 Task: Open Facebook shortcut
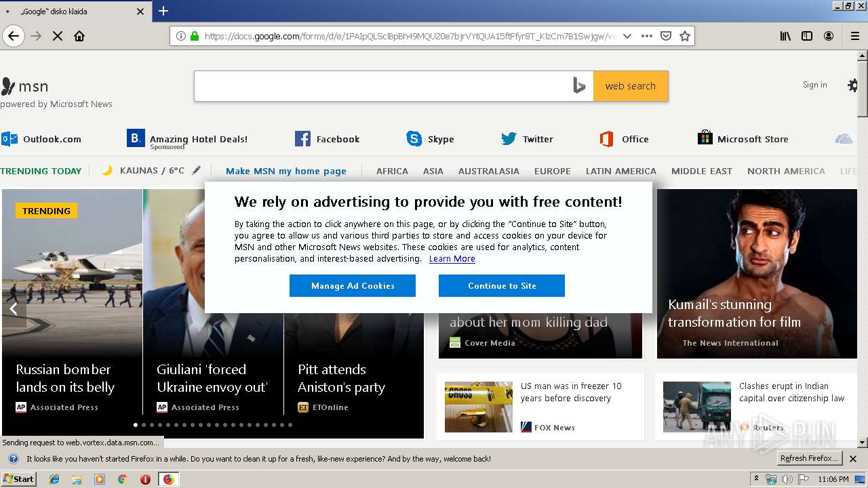click(x=328, y=139)
